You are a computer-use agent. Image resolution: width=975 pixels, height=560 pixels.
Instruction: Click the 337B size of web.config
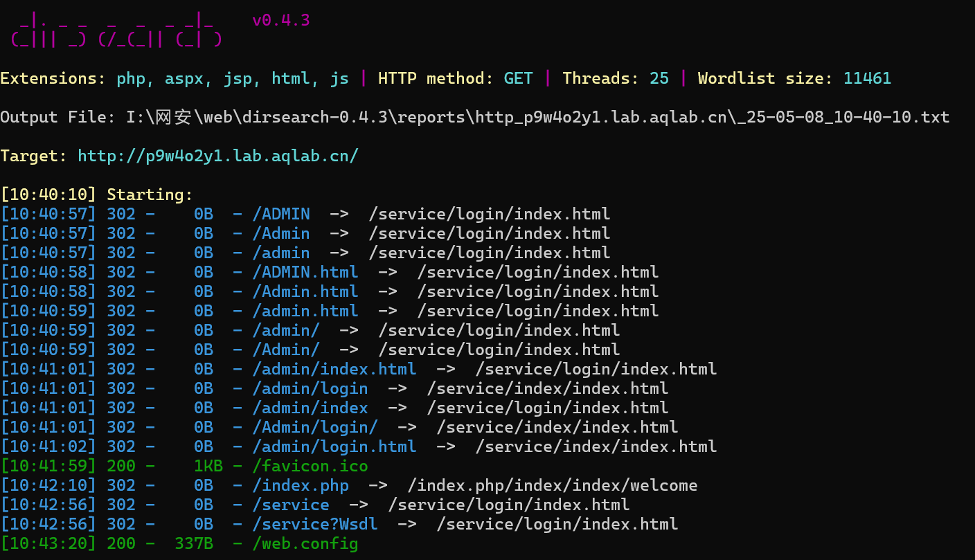point(194,543)
